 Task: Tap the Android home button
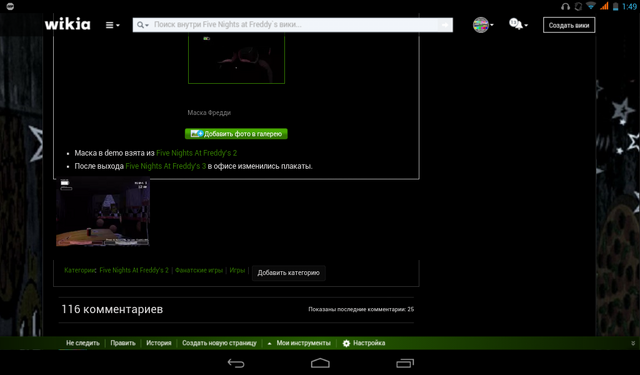click(320, 363)
